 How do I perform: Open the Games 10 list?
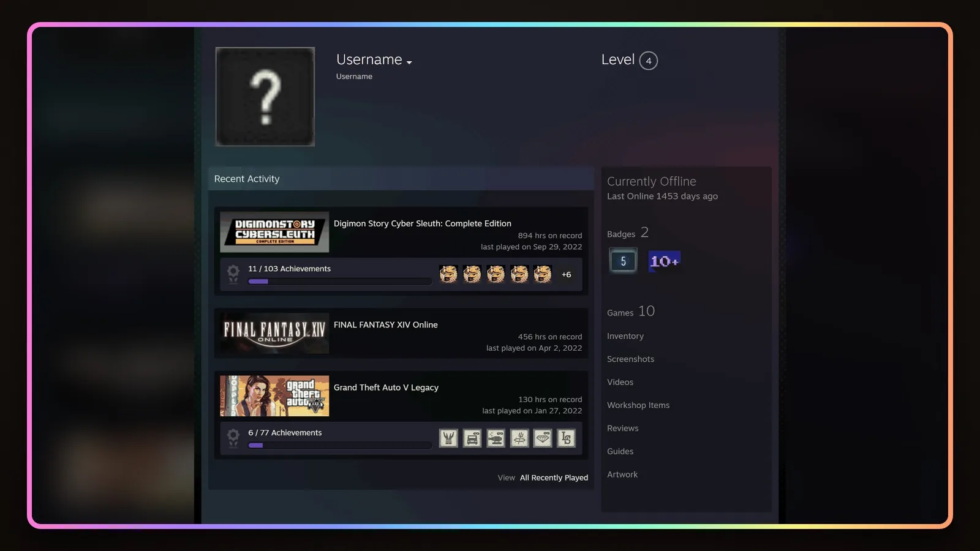click(x=631, y=311)
